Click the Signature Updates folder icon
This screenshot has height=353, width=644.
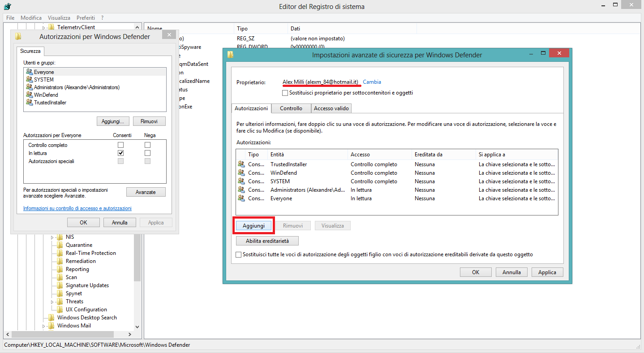(60, 285)
